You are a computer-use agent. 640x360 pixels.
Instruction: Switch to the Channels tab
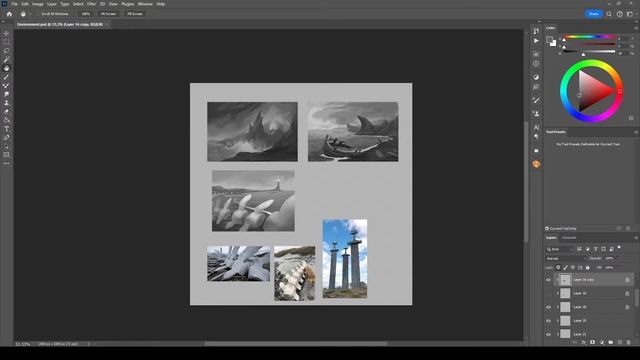(x=569, y=238)
